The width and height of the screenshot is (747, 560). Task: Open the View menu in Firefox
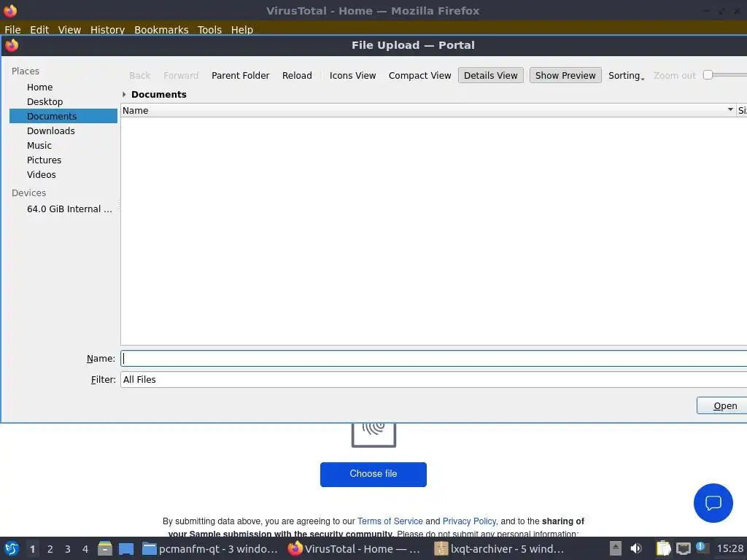(x=69, y=29)
